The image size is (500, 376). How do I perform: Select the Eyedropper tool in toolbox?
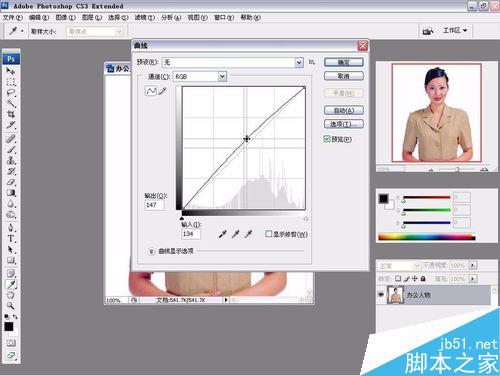[x=11, y=284]
